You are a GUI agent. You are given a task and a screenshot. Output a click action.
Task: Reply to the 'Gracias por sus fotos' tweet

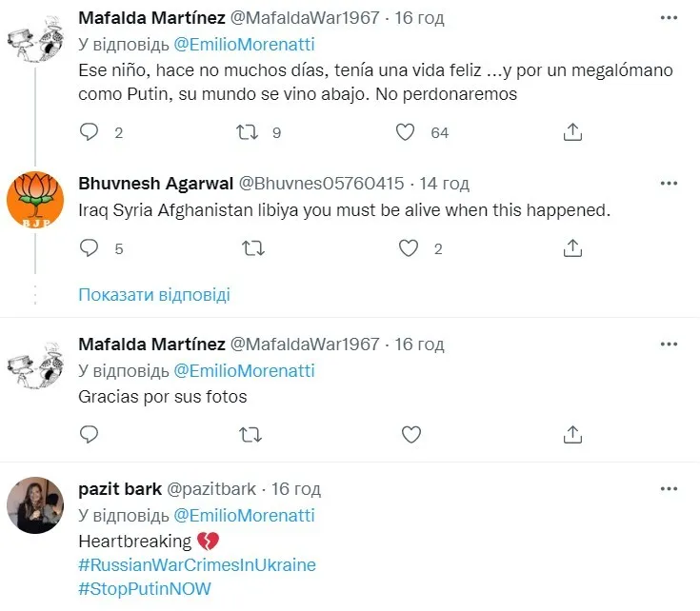tap(89, 435)
